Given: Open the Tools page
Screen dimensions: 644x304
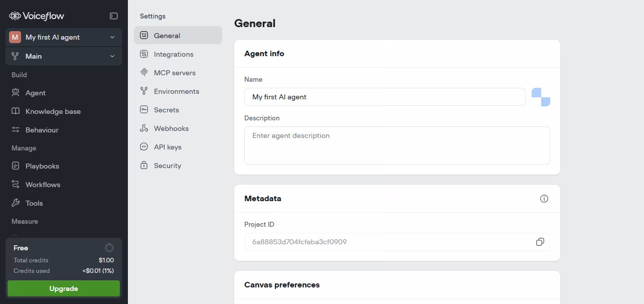Looking at the screenshot, I should pos(64,203).
